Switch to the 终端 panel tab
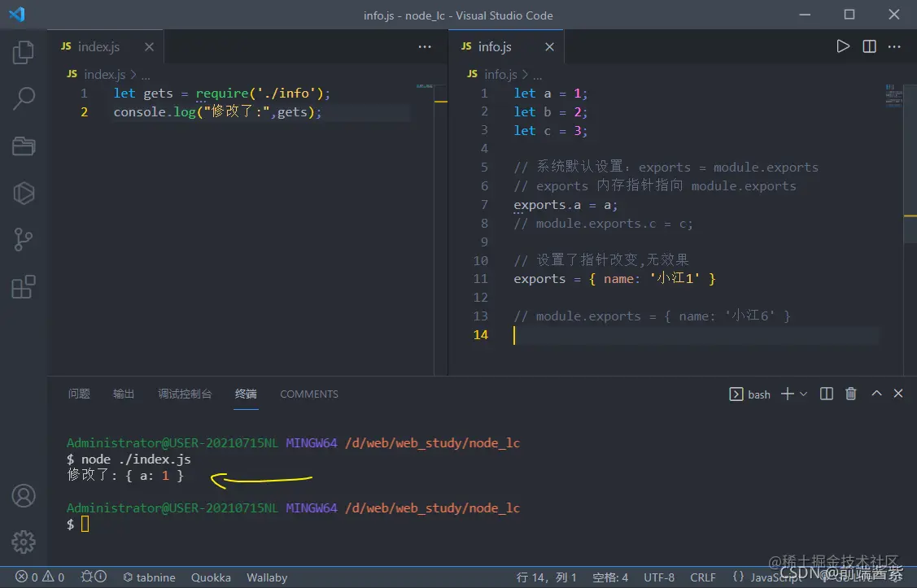The width and height of the screenshot is (917, 588). coord(246,394)
